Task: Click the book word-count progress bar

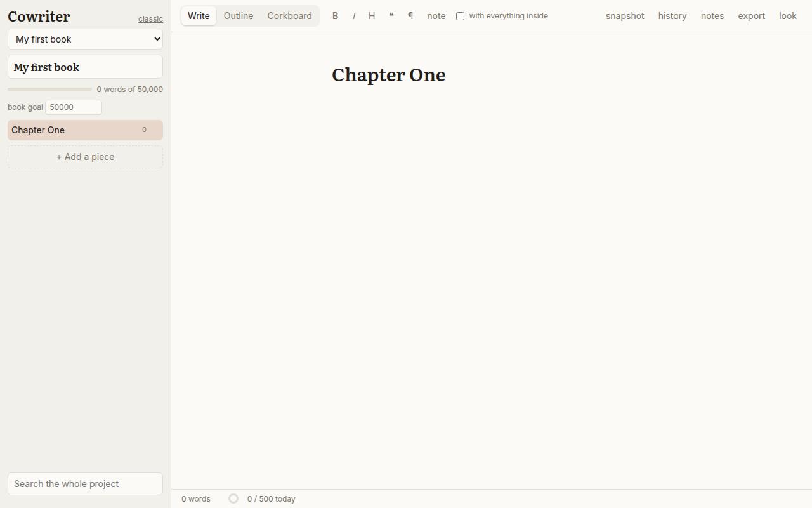Action: [x=49, y=90]
